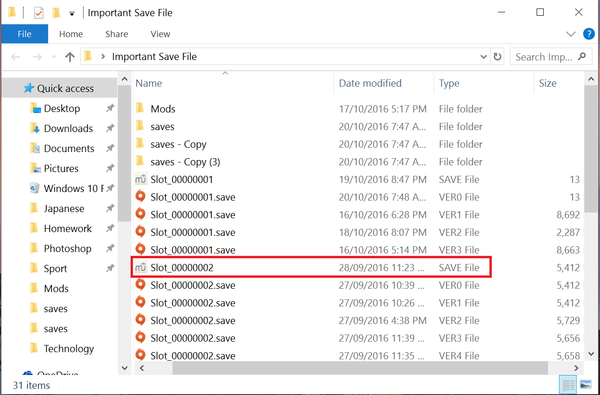
Task: Open the File ribbon tab
Action: [x=24, y=34]
